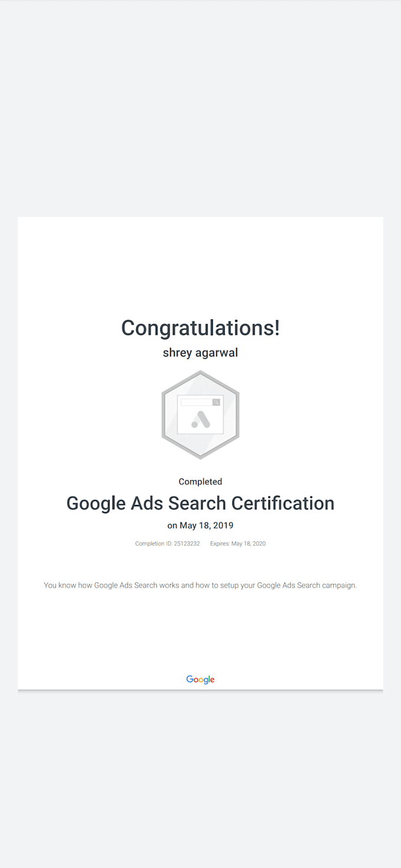Click the magnifier icon in the badge
The height and width of the screenshot is (868, 401).
(216, 402)
